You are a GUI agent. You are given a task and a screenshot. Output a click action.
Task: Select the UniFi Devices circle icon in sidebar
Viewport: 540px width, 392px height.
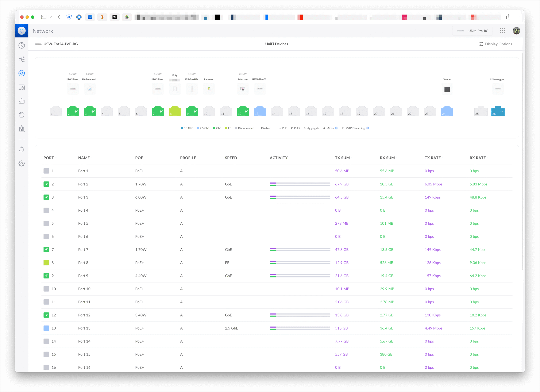[22, 73]
